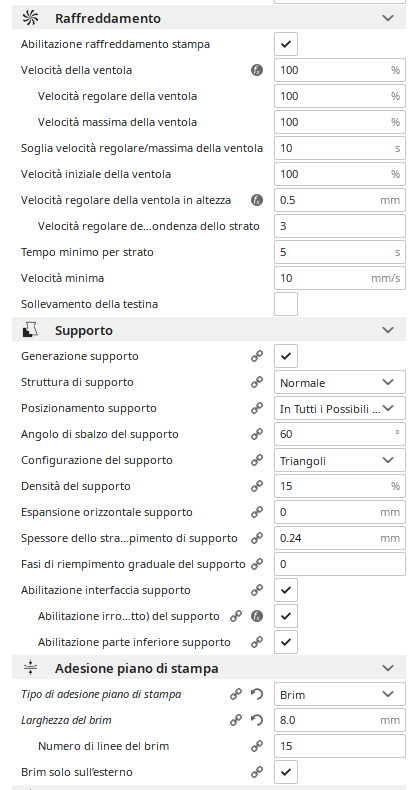Click function icon for Velocità regolare in altezza
413x790 pixels.
pos(257,200)
